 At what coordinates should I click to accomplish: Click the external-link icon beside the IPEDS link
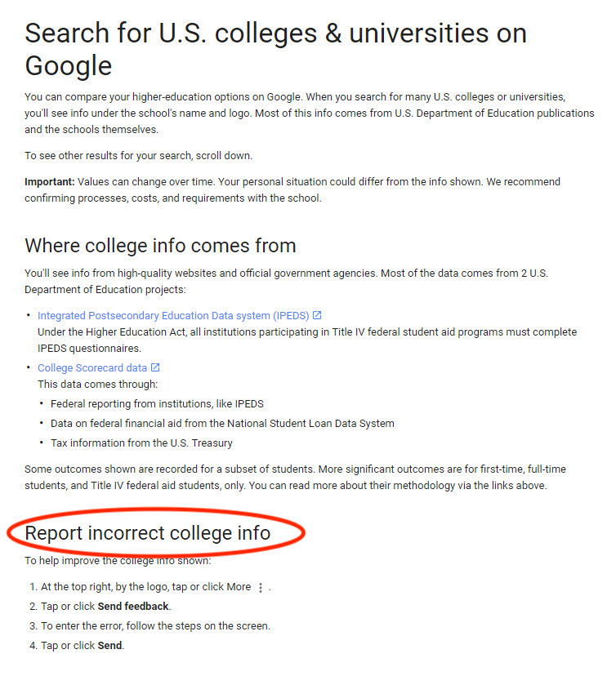(x=317, y=315)
